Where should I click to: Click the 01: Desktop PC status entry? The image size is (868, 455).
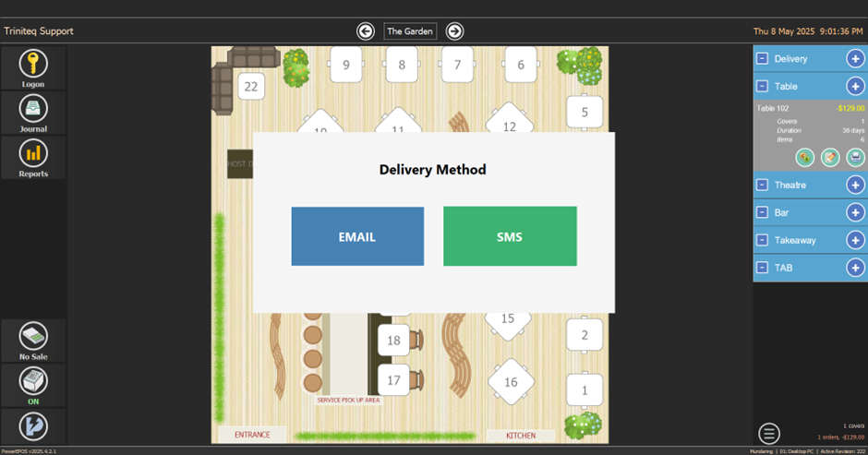coord(797,451)
